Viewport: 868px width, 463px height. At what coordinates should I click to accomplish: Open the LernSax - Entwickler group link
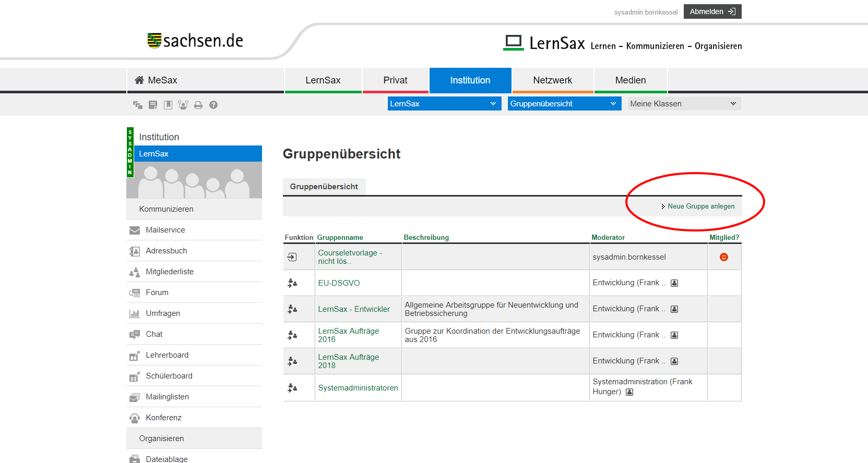tap(354, 309)
